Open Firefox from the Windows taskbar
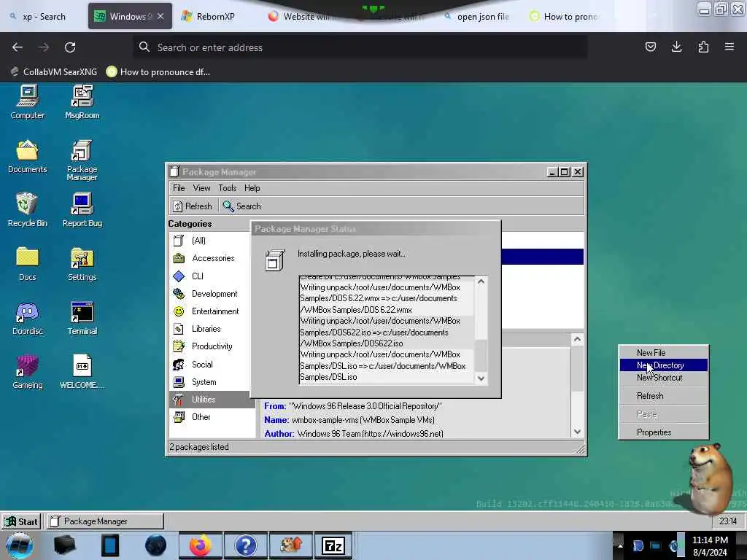This screenshot has width=747, height=560. [x=200, y=545]
